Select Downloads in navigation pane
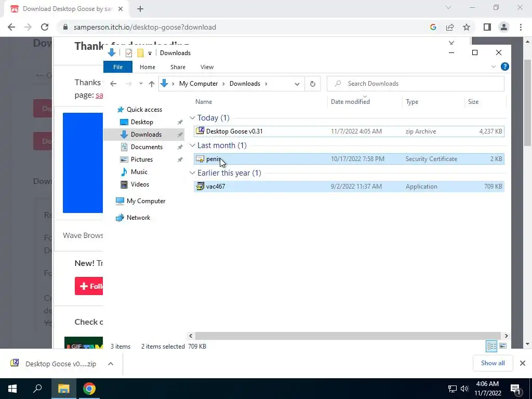This screenshot has width=532, height=399. click(x=146, y=135)
